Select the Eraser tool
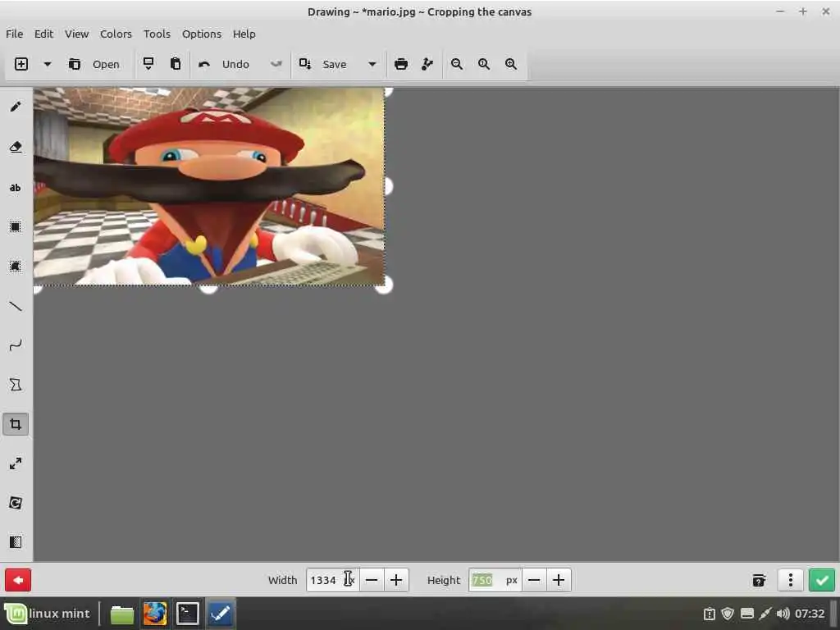840x630 pixels. (x=16, y=147)
